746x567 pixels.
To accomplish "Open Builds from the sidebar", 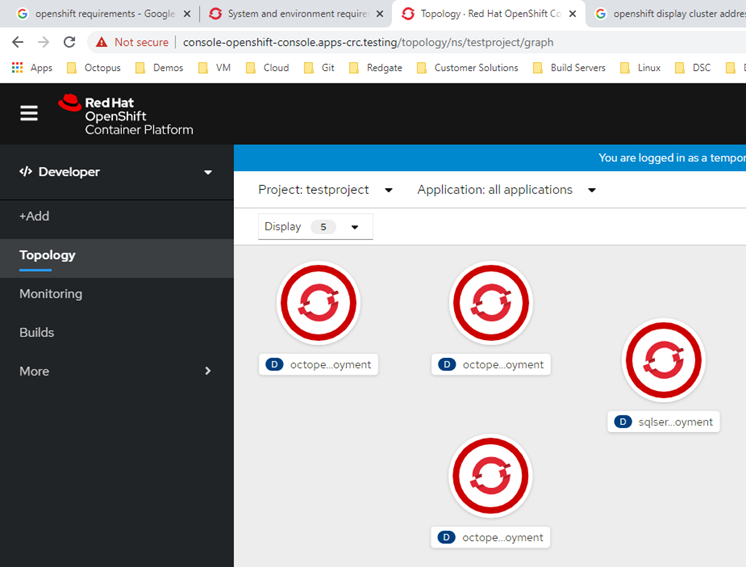I will (x=37, y=332).
